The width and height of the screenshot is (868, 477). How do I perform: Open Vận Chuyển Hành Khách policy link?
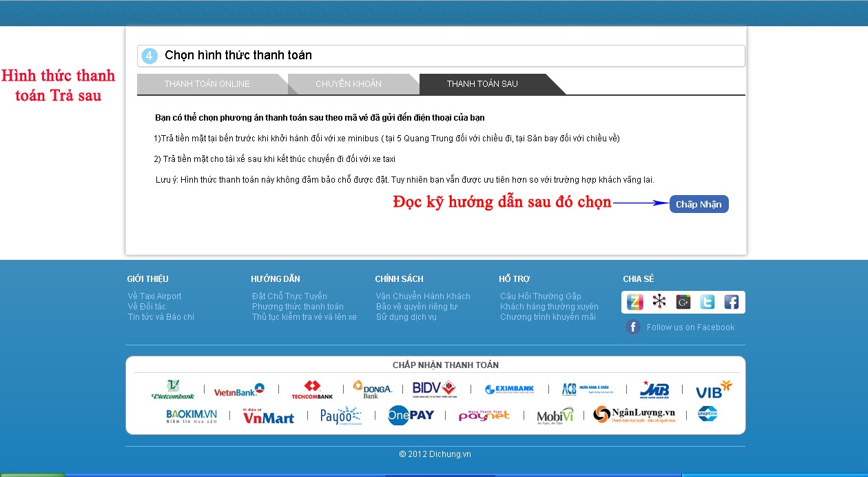click(x=423, y=296)
